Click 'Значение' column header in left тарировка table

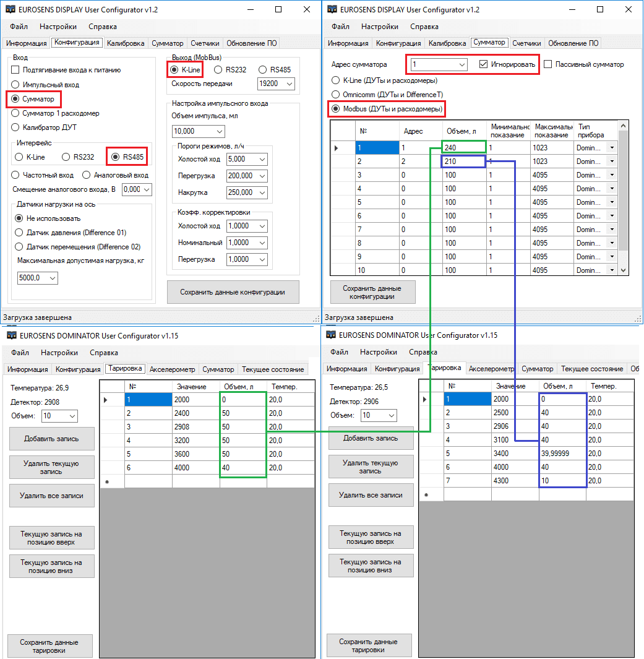point(195,387)
